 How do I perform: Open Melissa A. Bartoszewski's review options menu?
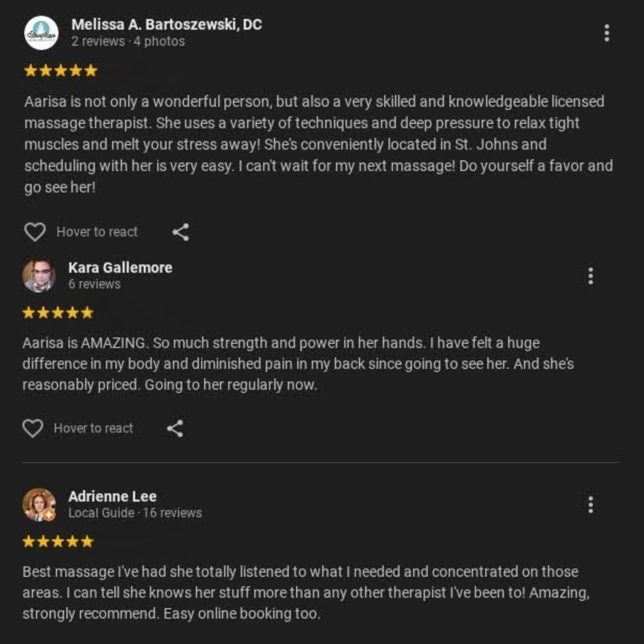pyautogui.click(x=607, y=33)
